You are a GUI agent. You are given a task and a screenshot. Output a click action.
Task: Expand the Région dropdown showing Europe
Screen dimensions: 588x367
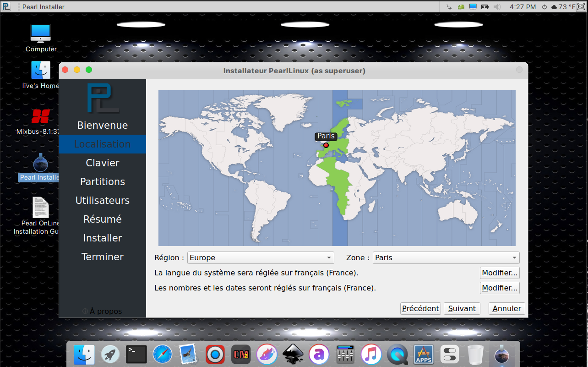pos(261,257)
